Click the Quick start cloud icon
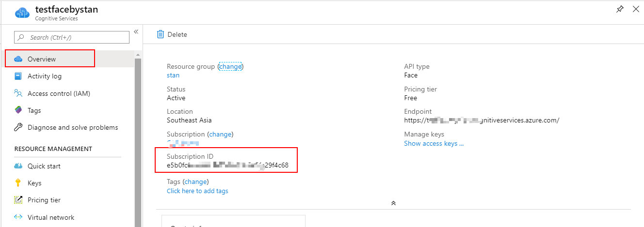Screen dimensions: 644x227 pos(18,166)
